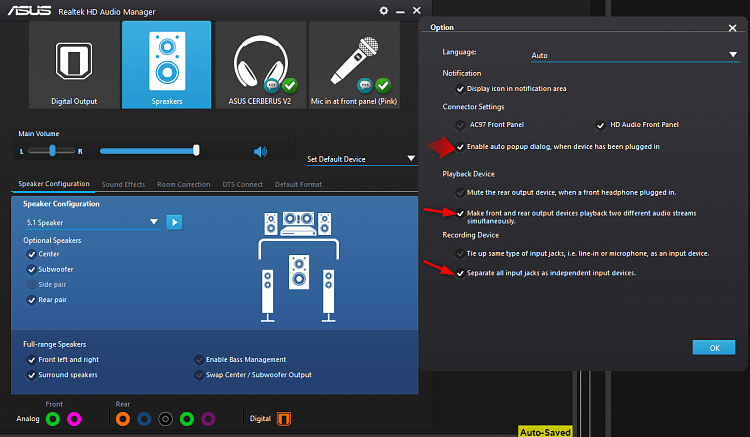Click the chat bubble on Mic in tile
The width and height of the screenshot is (750, 437).
coord(365,86)
